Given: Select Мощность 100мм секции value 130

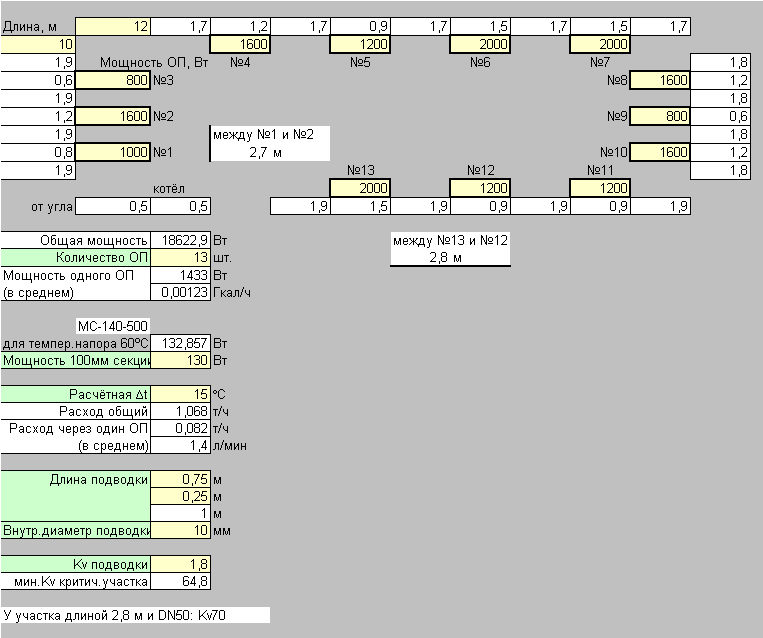Looking at the screenshot, I should pos(180,361).
